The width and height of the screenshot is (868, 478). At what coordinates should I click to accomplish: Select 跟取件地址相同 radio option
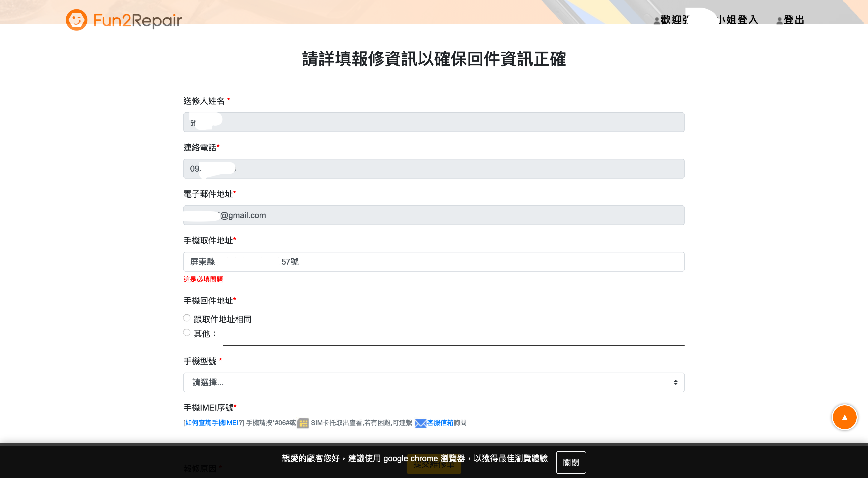point(187,318)
